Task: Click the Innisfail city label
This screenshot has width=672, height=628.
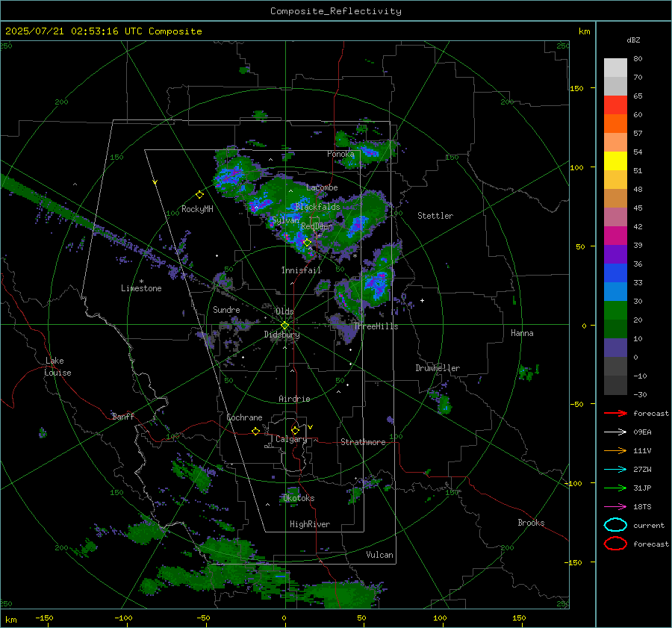Action: (301, 270)
